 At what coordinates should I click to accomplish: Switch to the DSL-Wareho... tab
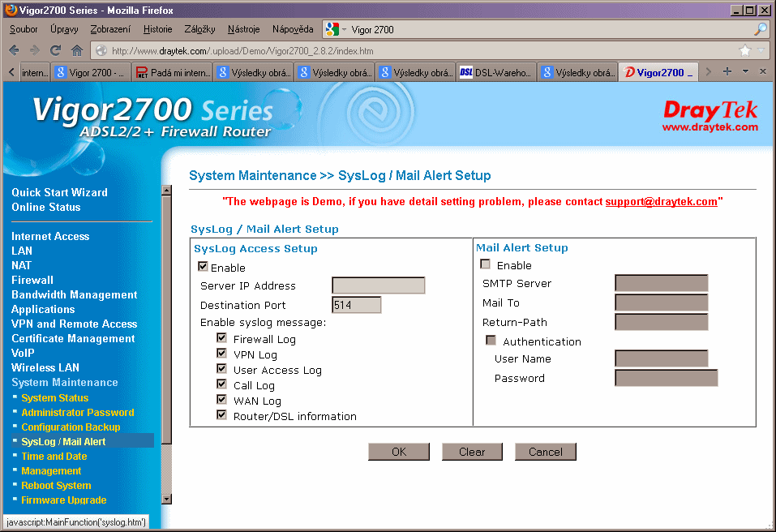[496, 72]
